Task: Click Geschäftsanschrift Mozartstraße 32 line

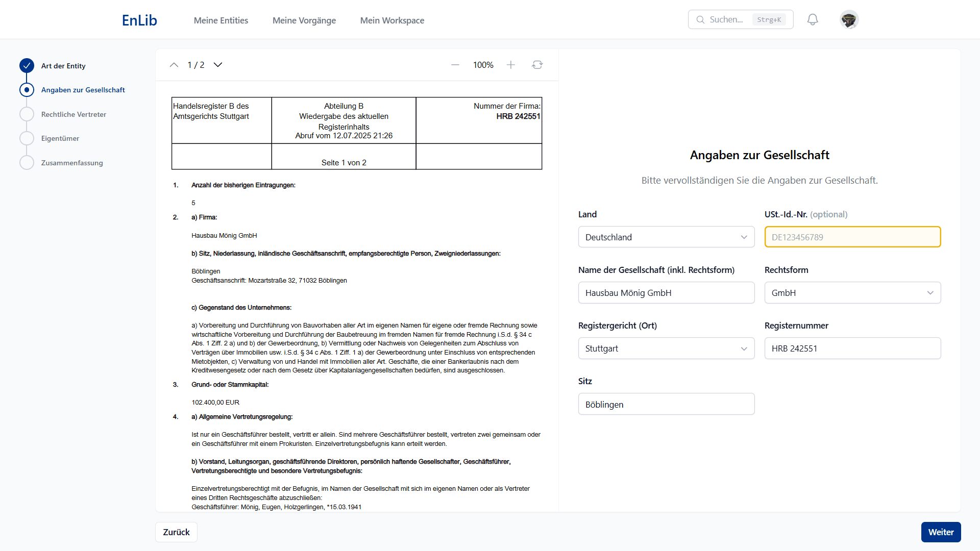Action: [269, 281]
